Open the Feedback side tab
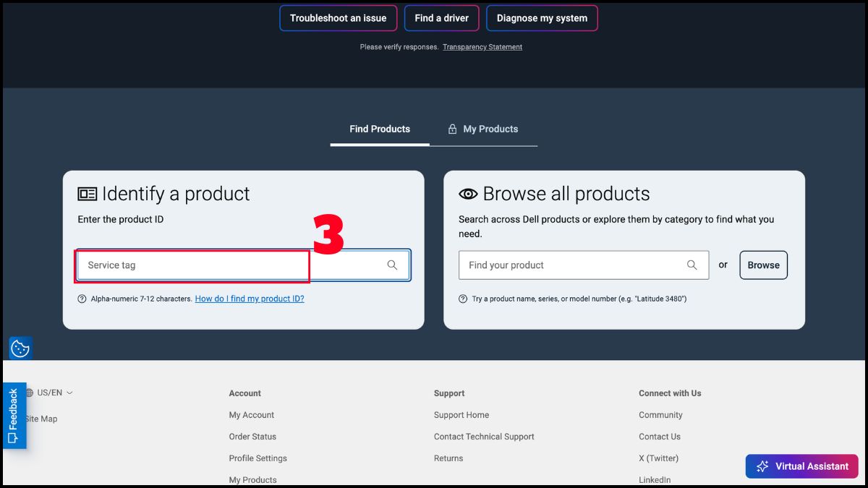868x488 pixels. click(14, 416)
